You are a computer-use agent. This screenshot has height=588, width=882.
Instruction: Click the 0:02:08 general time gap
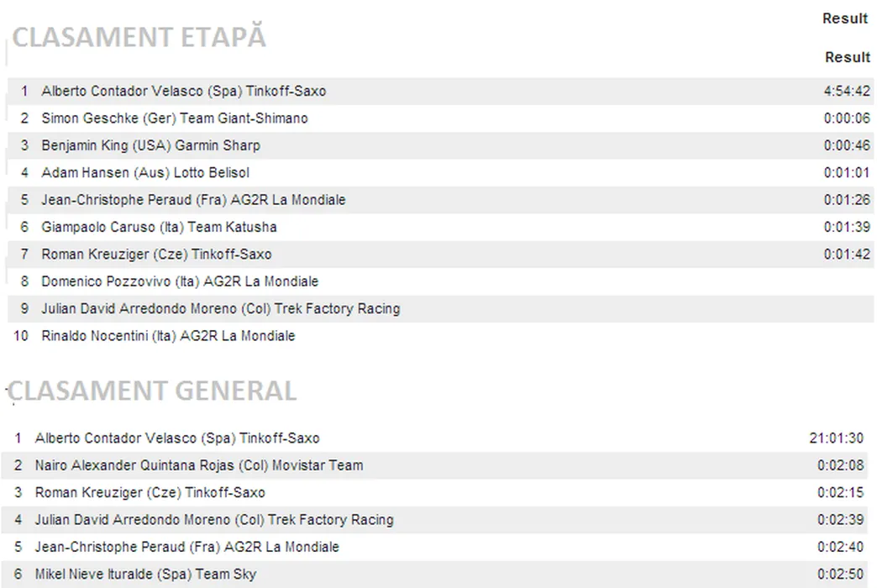[840, 465]
